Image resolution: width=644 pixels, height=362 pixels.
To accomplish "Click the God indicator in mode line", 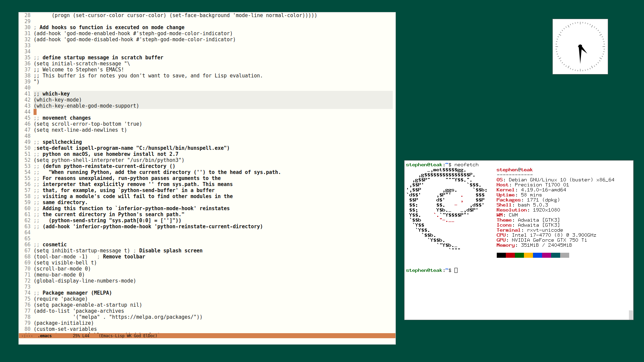I will tap(137, 336).
